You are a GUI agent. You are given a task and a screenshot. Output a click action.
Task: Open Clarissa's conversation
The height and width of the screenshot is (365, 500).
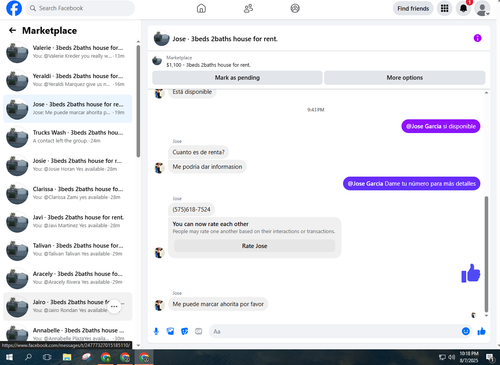pos(68,193)
